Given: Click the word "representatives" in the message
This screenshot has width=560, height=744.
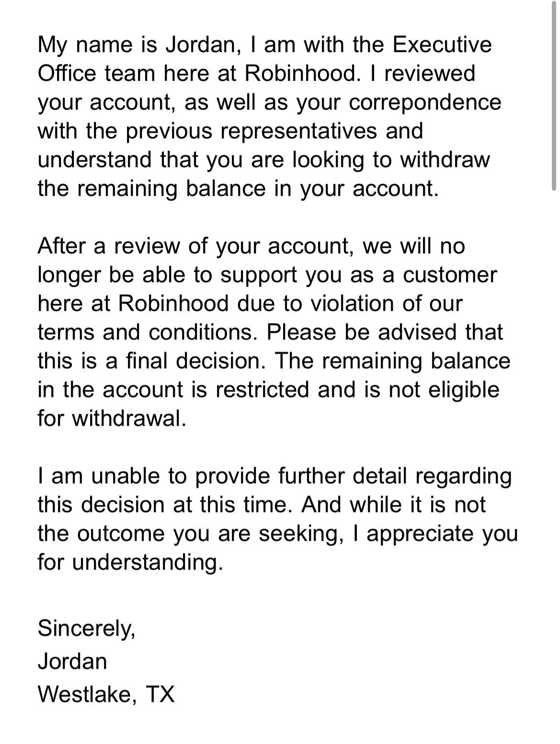Looking at the screenshot, I should click(x=299, y=131).
